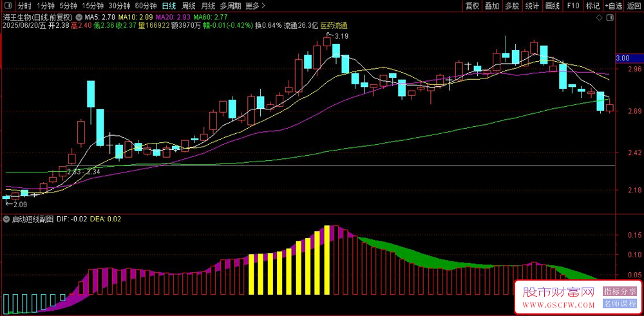Click the DIF: -0.02 value

click(72, 219)
